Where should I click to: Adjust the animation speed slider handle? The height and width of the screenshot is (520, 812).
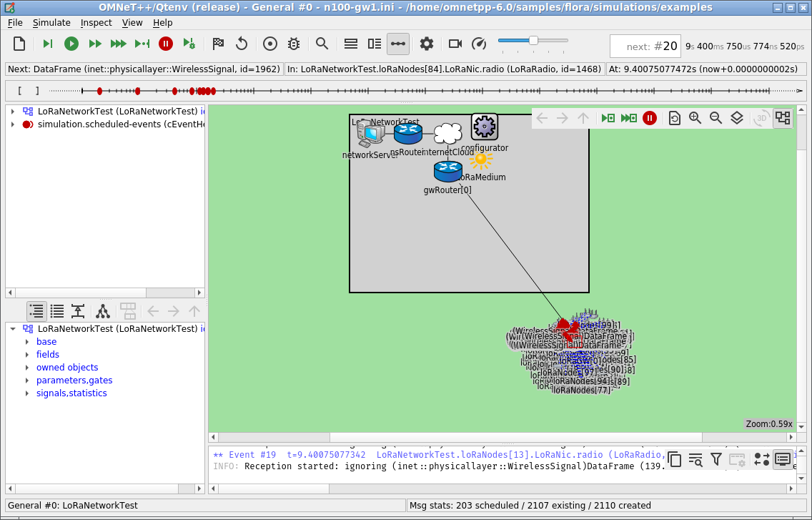pos(533,41)
